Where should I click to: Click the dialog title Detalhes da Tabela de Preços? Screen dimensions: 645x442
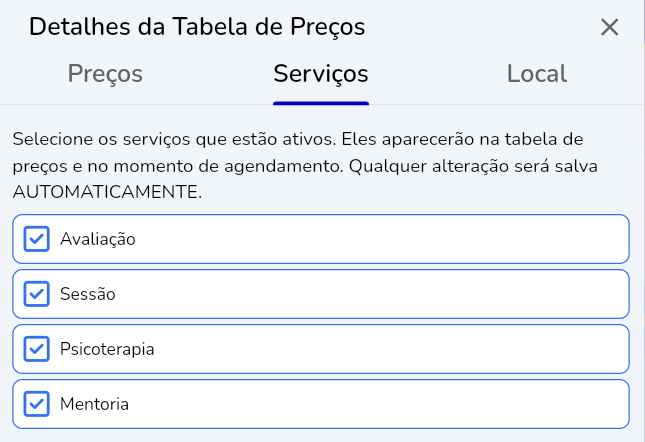197,28
